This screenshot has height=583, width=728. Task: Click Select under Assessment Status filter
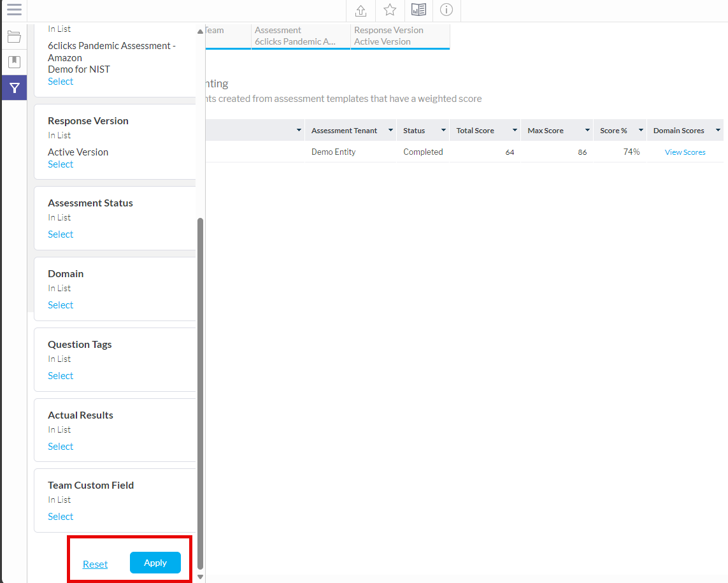pyautogui.click(x=61, y=234)
